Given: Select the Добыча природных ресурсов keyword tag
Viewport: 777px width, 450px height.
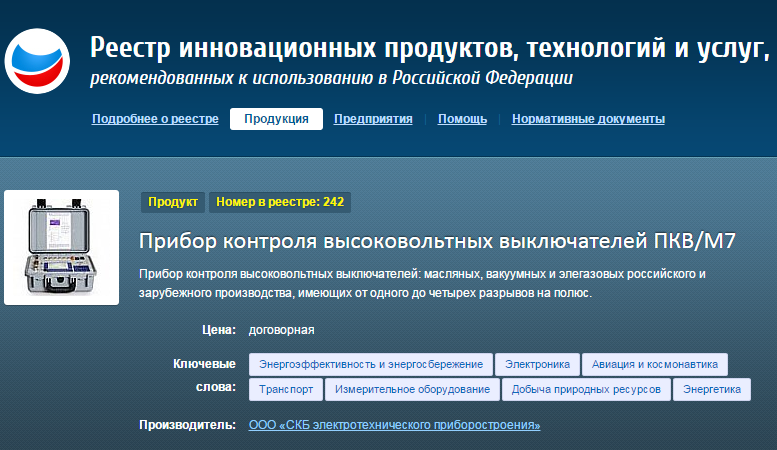Looking at the screenshot, I should click(x=586, y=390).
